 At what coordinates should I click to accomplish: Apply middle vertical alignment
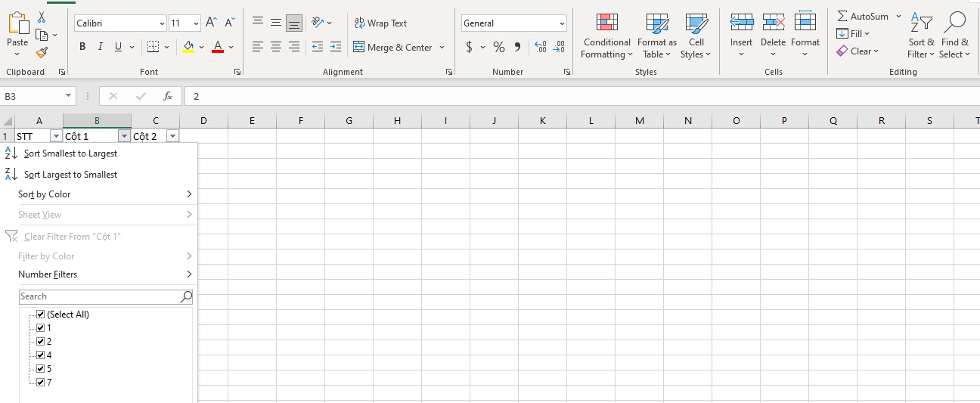(x=276, y=23)
